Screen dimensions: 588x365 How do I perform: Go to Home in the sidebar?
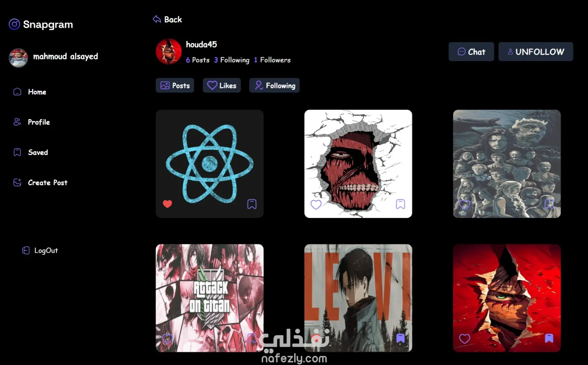pos(37,92)
